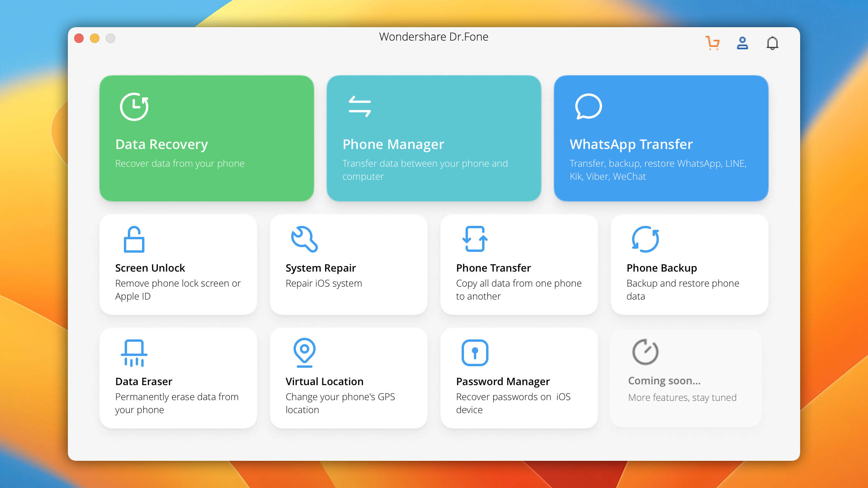Click 'Repair iOS system' description
Screen dimensions: 868x488
coord(324,283)
